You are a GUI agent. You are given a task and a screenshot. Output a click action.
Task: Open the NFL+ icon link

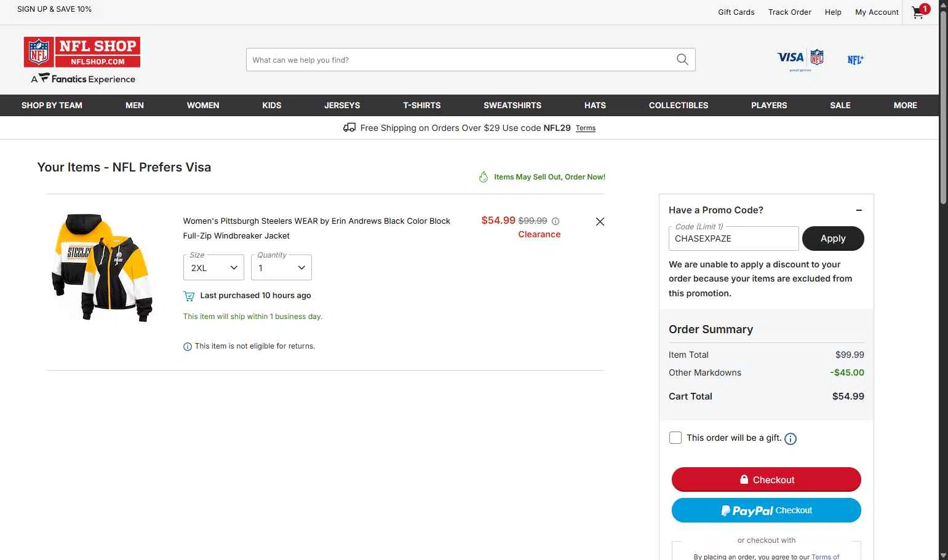point(855,60)
